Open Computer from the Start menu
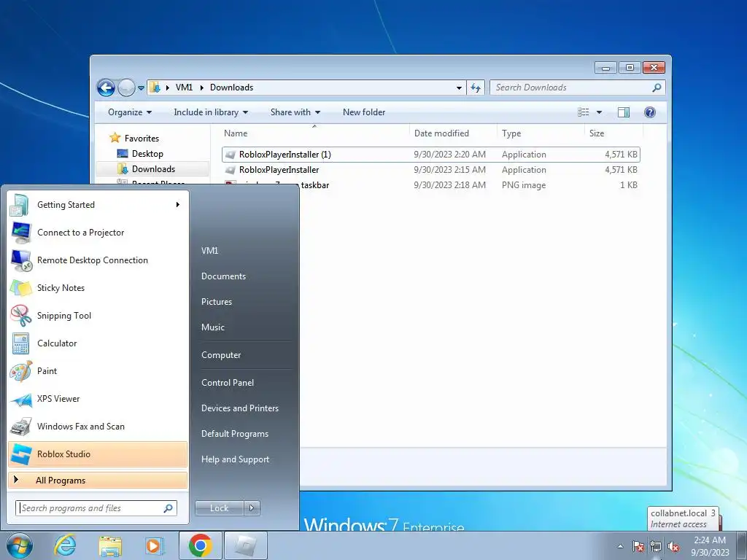The height and width of the screenshot is (560, 747). click(221, 355)
